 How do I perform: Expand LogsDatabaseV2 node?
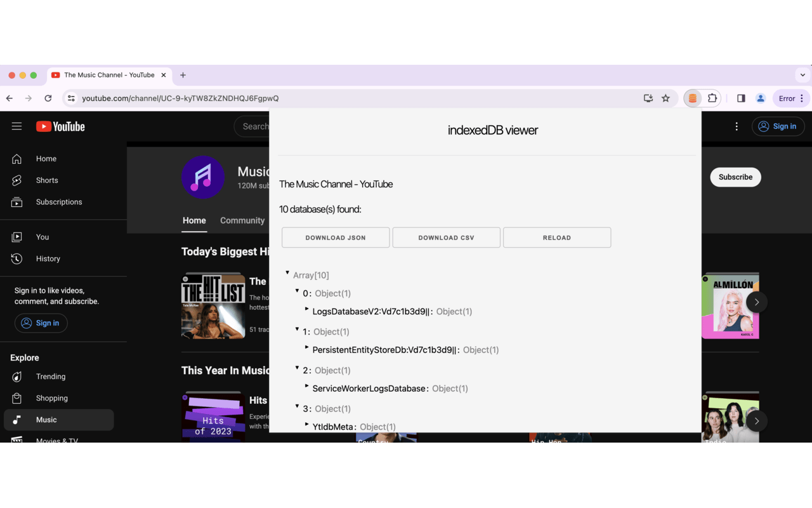[307, 309]
